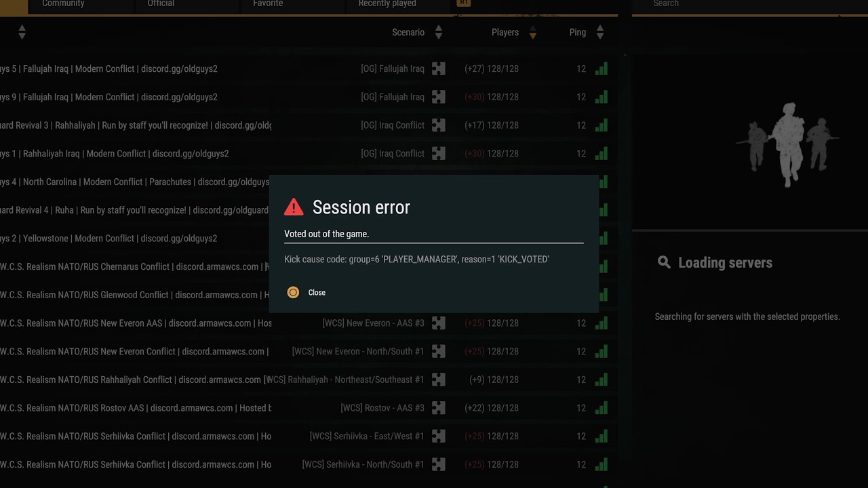Sort server list by Ping arrows

[599, 33]
